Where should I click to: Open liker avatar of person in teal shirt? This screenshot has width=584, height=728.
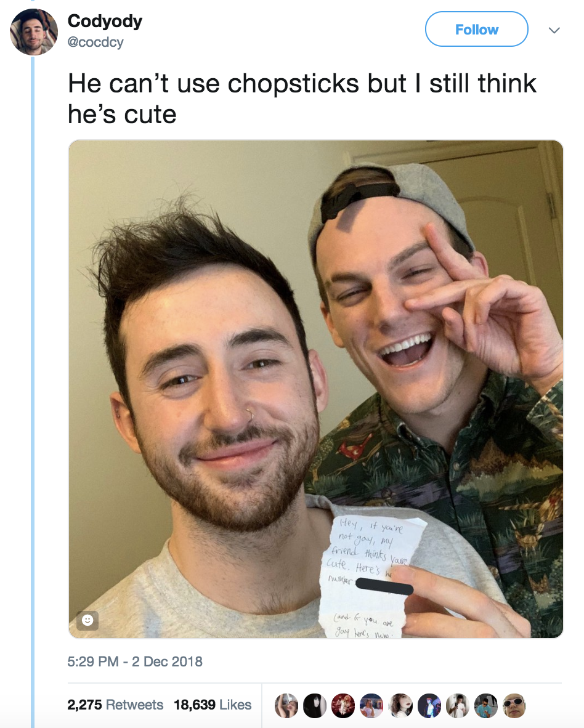click(x=486, y=706)
